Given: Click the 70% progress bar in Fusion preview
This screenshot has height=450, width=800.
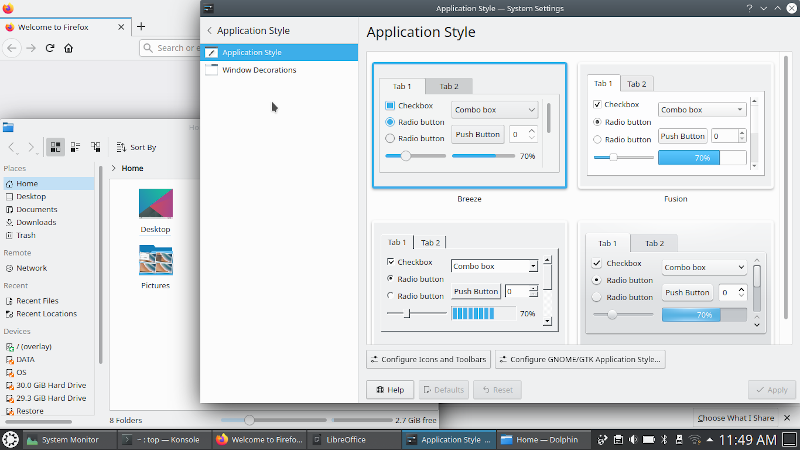Looking at the screenshot, I should (702, 158).
